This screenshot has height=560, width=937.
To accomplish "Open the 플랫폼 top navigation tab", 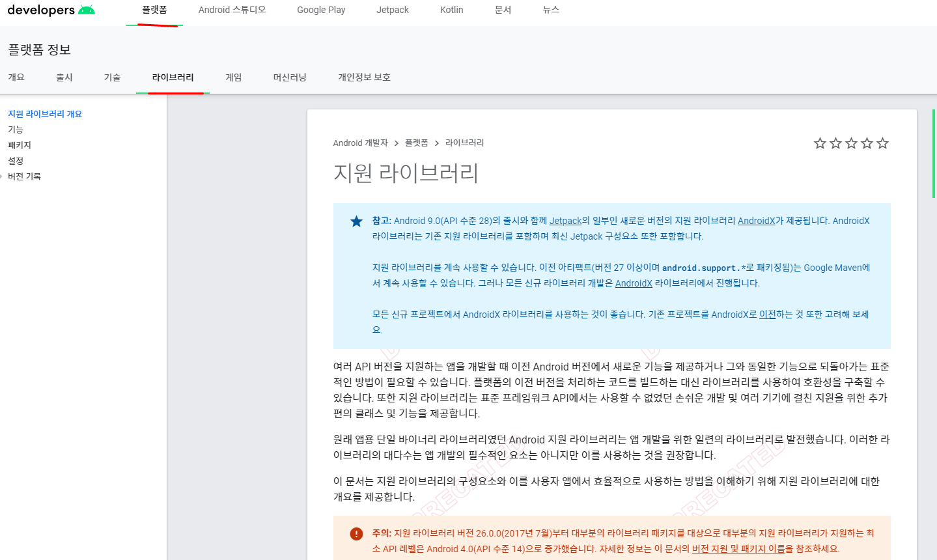I will pos(154,10).
